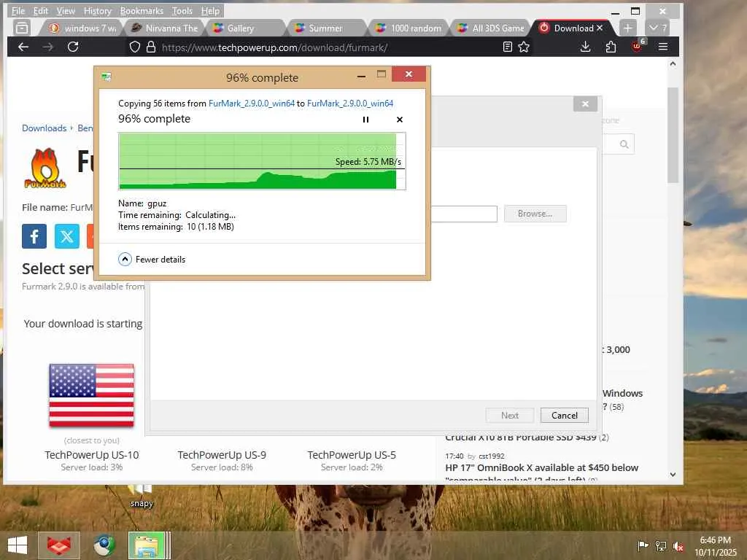Screen dimensions: 747x560
Task: Switch to the Summer tab
Action: [327, 28]
